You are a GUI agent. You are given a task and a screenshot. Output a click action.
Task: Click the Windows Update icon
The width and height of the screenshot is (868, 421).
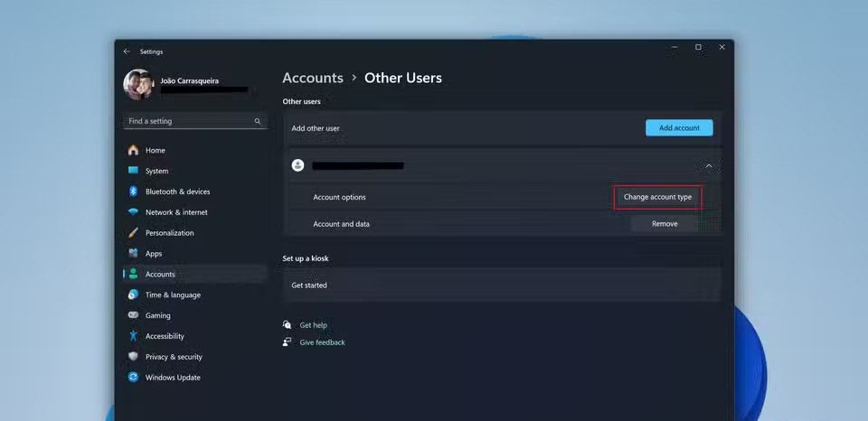tap(134, 378)
